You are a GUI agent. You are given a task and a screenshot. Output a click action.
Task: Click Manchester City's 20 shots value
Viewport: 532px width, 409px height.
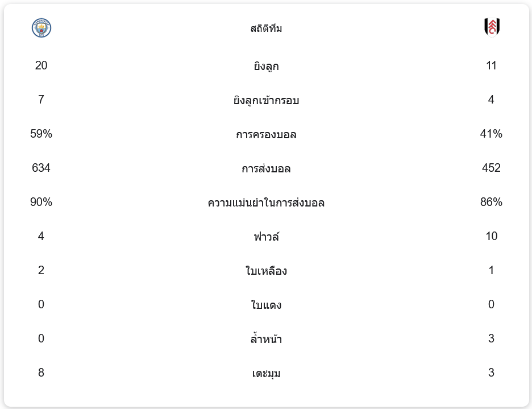(41, 65)
